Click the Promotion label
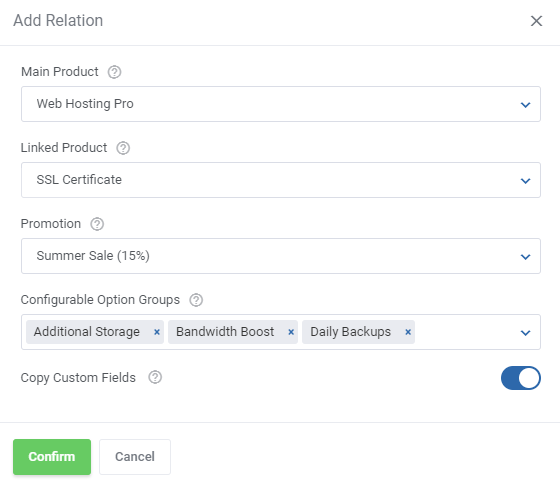 (51, 224)
